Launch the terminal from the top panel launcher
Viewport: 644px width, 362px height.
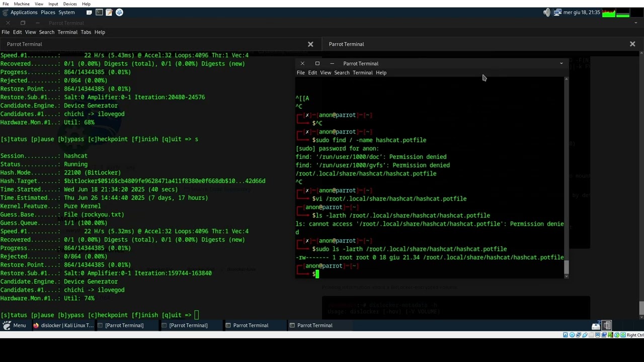tap(99, 12)
